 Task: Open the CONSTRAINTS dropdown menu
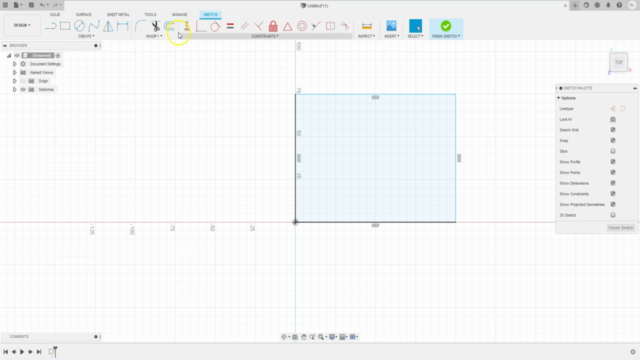coord(265,36)
